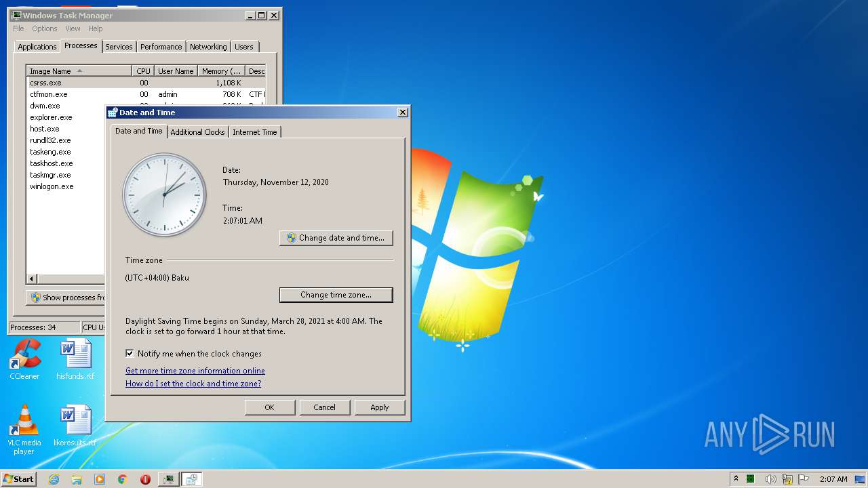
Task: Open the CCleaner desktop shortcut
Action: (x=24, y=359)
